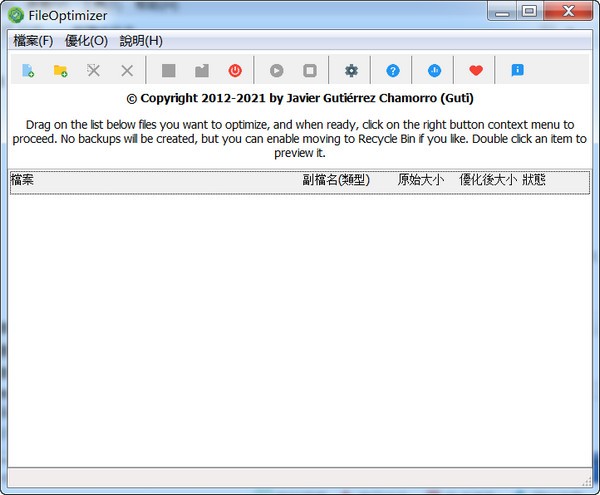Click the blue info/about icon

tap(517, 71)
